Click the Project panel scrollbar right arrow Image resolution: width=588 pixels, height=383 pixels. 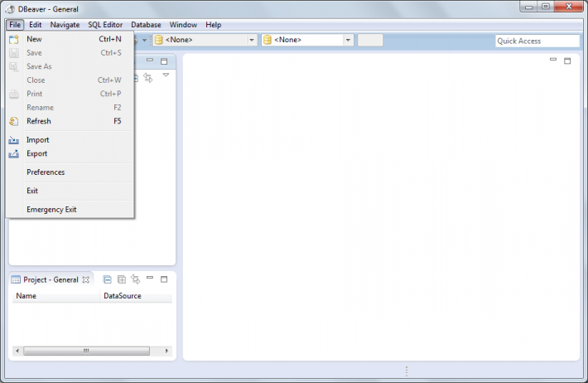166,351
